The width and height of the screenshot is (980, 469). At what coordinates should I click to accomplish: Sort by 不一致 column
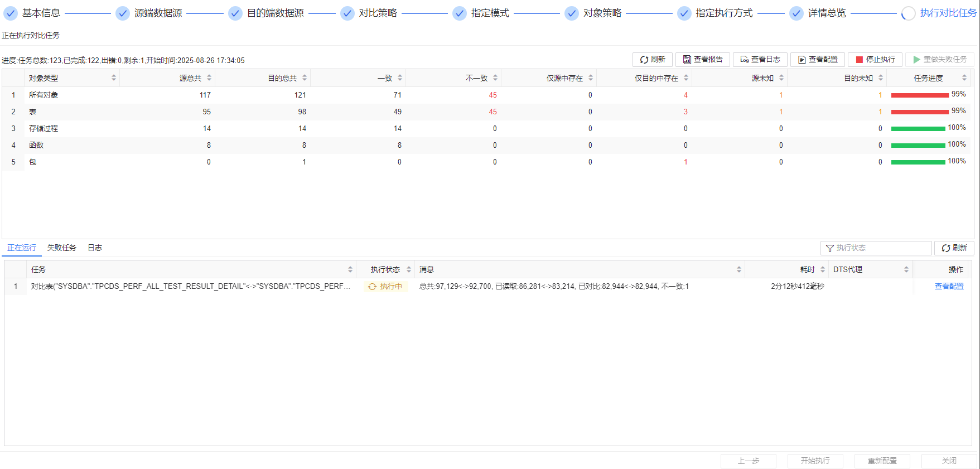495,78
